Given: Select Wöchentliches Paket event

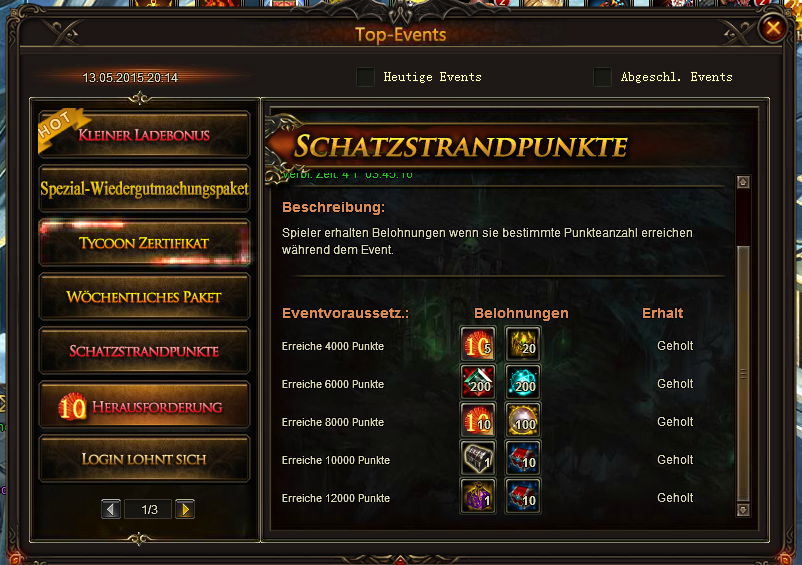Looking at the screenshot, I should pyautogui.click(x=144, y=297).
